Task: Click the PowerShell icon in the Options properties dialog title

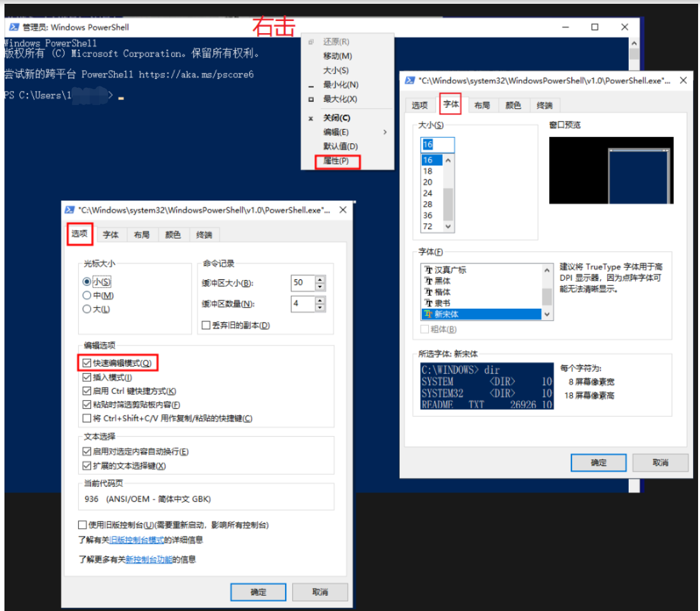Action: tap(69, 210)
